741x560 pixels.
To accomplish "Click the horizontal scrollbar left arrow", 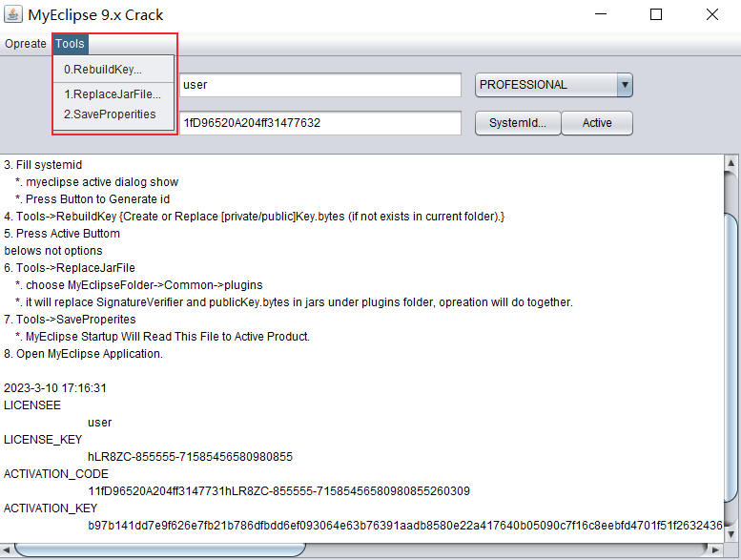I will [6, 550].
